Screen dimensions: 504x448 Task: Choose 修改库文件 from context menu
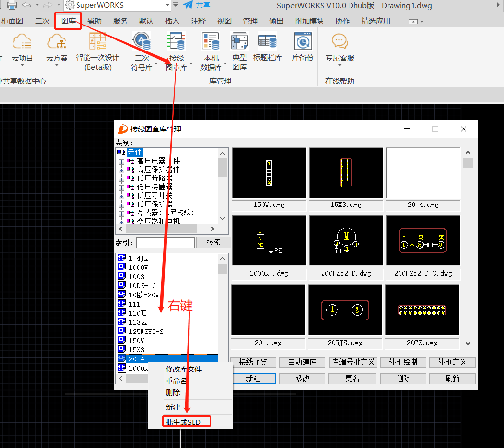point(183,369)
